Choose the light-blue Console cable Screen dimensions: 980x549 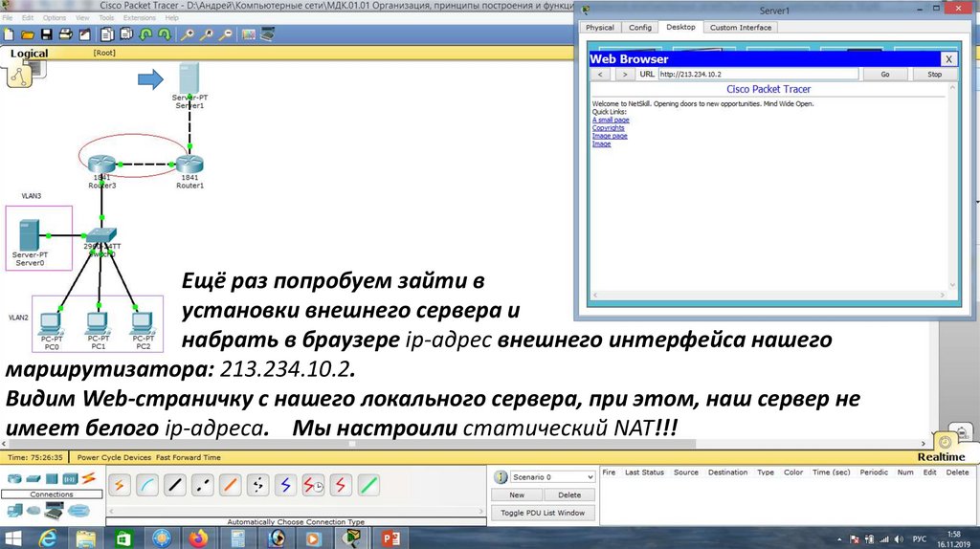[147, 485]
